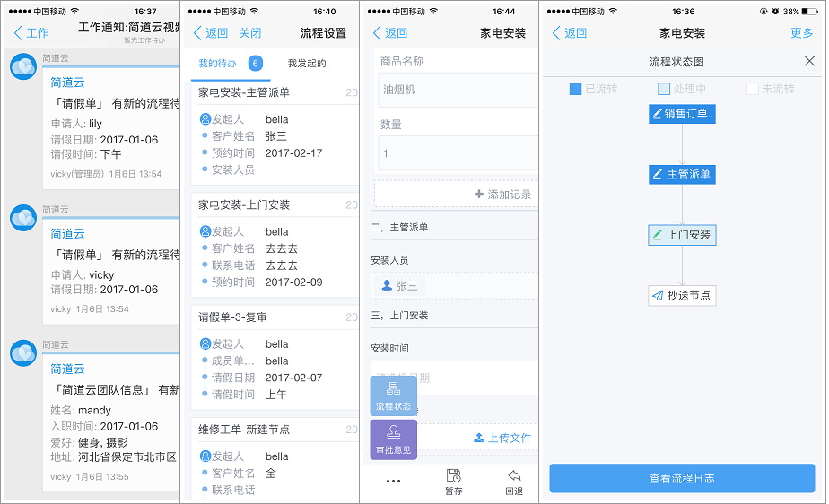Close the 流程状态图 panel
This screenshot has height=504, width=829.
[809, 62]
